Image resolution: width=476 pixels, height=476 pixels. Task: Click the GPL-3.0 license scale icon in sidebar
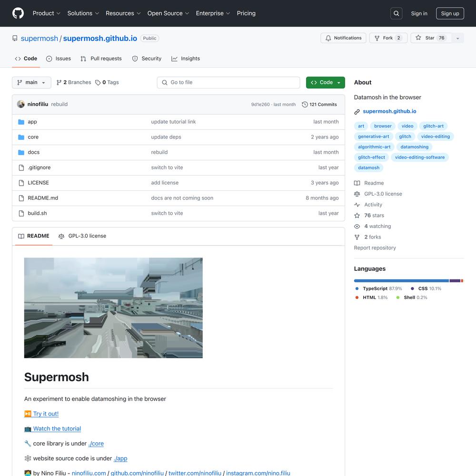(357, 194)
